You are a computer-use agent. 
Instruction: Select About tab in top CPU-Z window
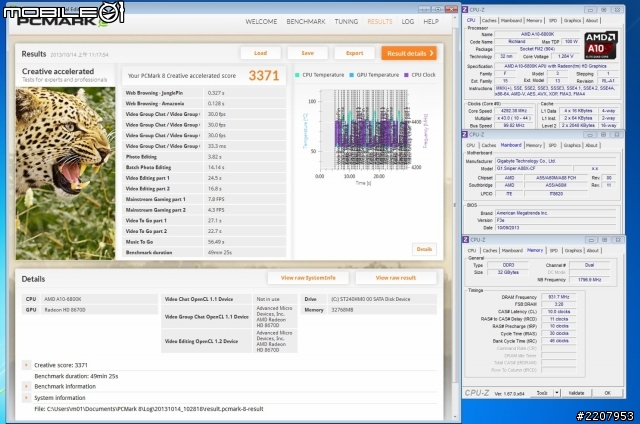pyautogui.click(x=592, y=20)
